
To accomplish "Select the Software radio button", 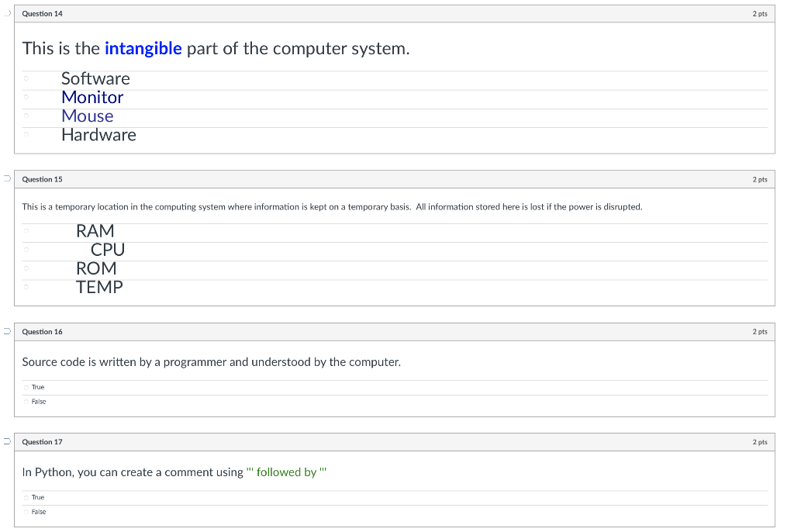I will tap(26, 78).
